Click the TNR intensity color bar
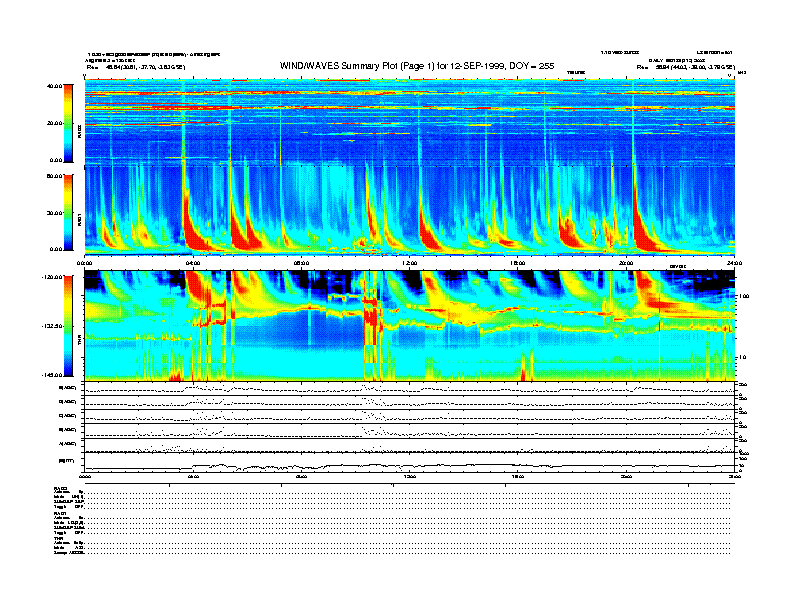The image size is (792, 612). coord(68,326)
